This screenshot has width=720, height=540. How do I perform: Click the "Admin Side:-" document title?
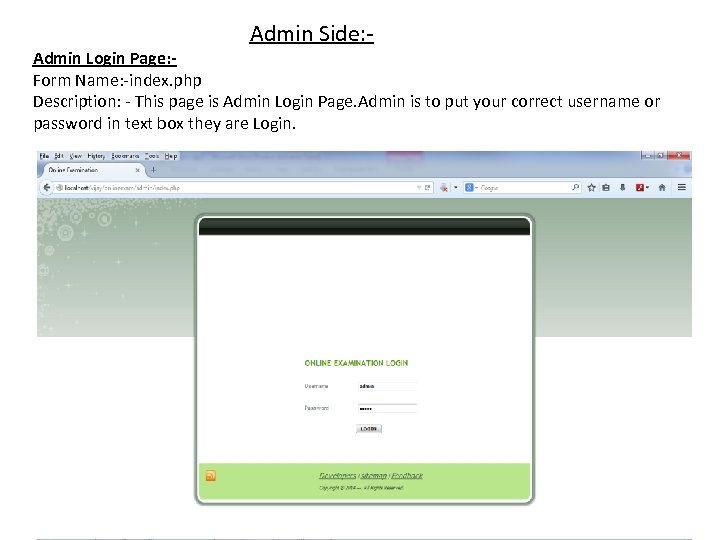click(x=311, y=34)
